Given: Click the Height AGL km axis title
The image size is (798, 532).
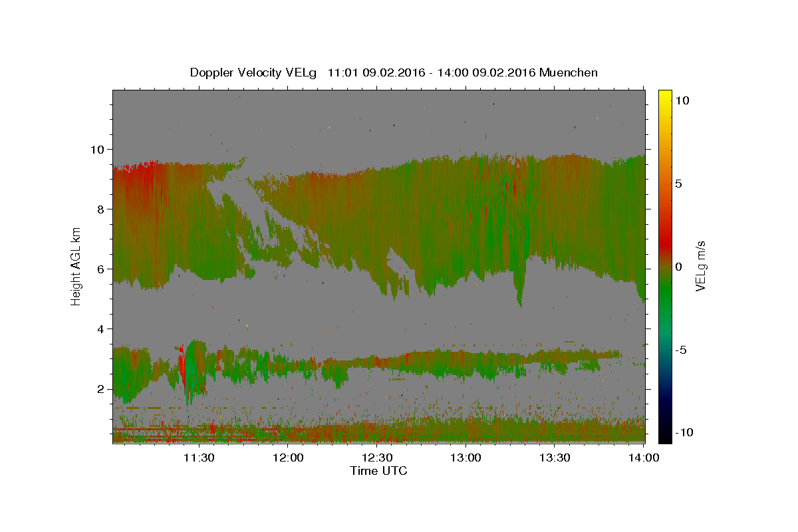Looking at the screenshot, I should tap(76, 267).
